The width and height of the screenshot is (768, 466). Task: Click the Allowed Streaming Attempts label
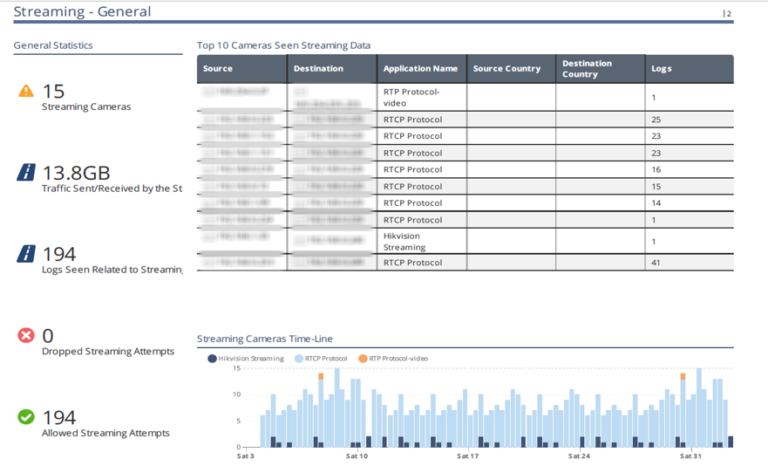click(x=105, y=433)
